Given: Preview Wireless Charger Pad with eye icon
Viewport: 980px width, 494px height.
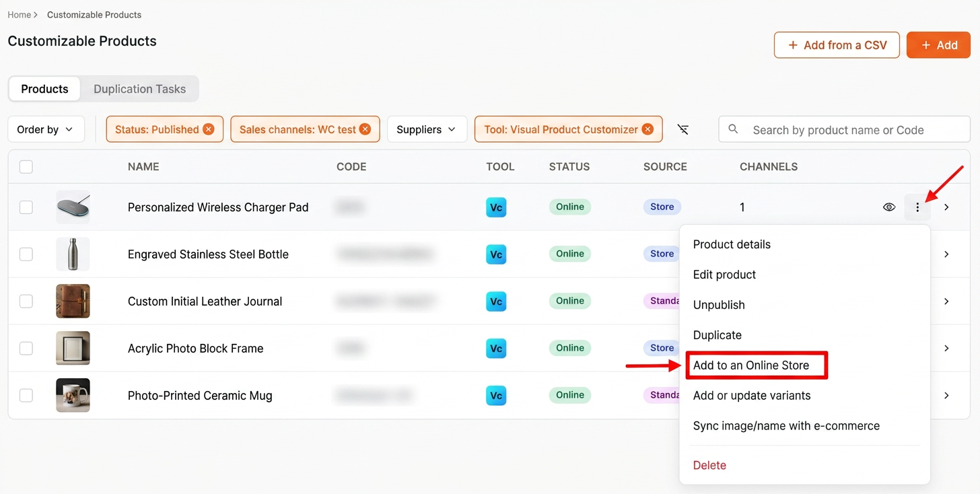Looking at the screenshot, I should click(x=889, y=207).
